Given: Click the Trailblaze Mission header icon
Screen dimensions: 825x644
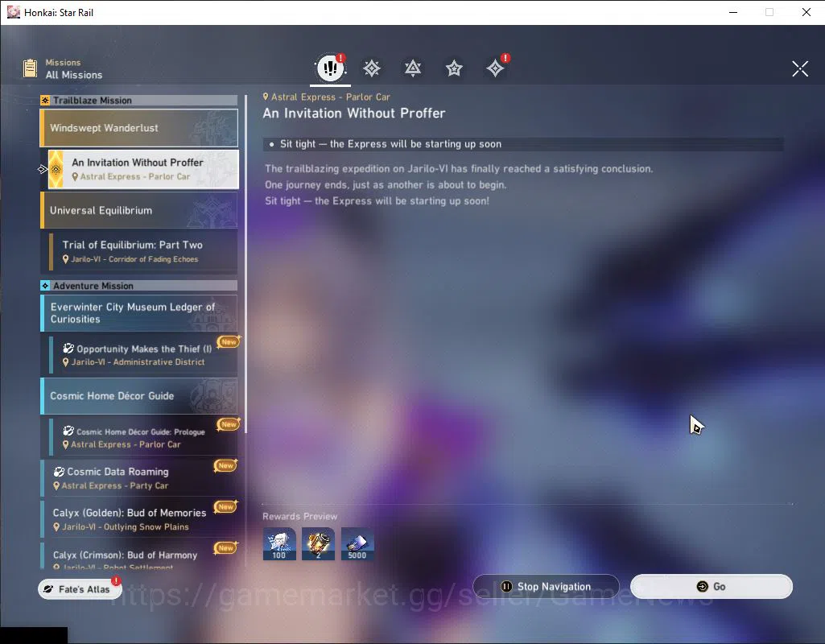Looking at the screenshot, I should coord(45,101).
